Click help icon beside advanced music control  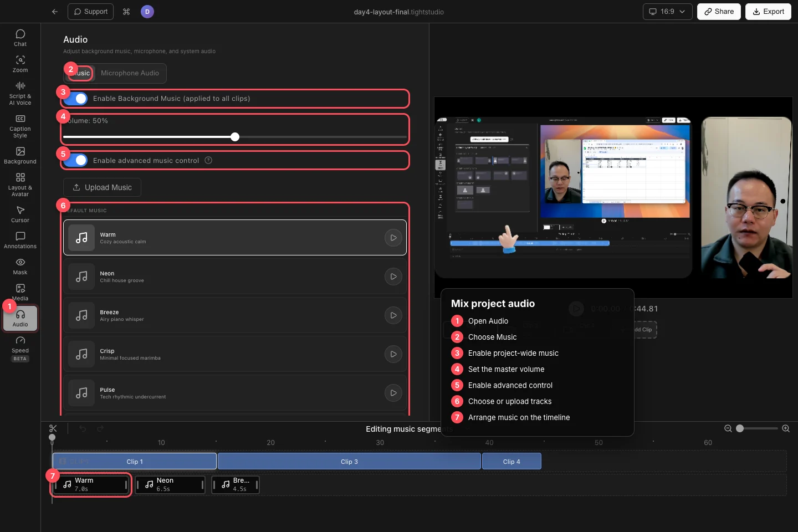coord(208,160)
